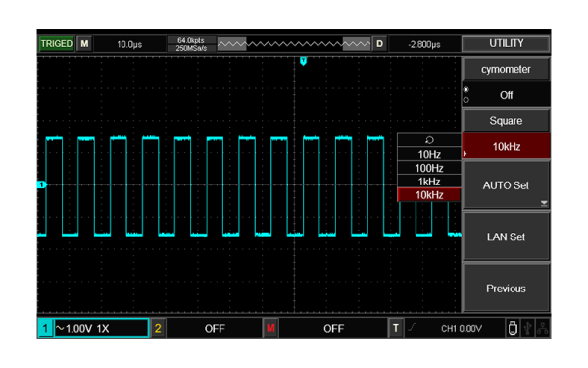This screenshot has width=588, height=368.
Task: Click the rising edge trigger slope icon
Action: coord(412,328)
